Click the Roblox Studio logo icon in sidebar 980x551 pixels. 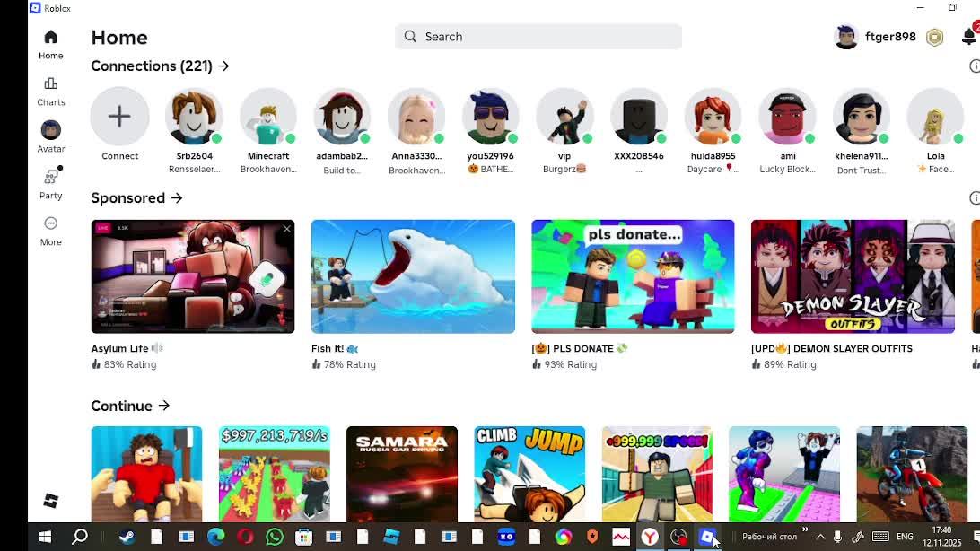click(50, 501)
